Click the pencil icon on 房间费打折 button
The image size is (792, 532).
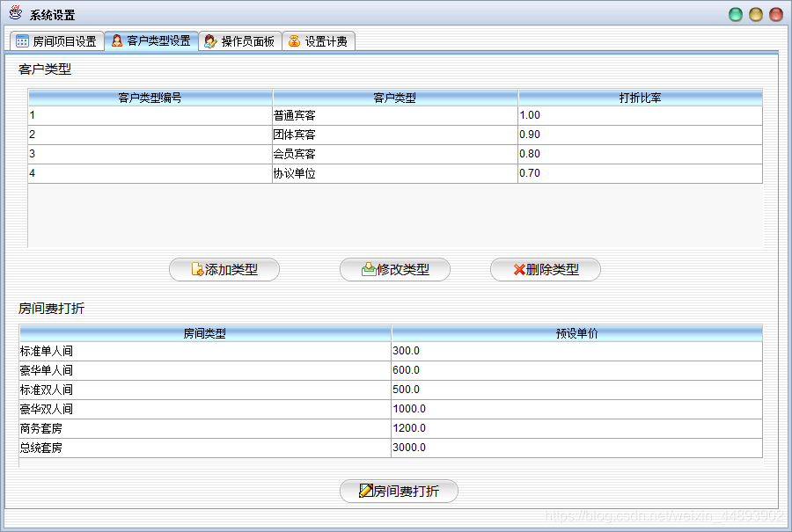click(366, 491)
